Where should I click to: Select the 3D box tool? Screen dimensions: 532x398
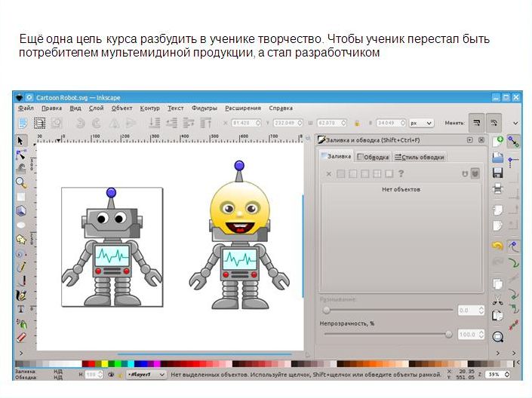21,210
